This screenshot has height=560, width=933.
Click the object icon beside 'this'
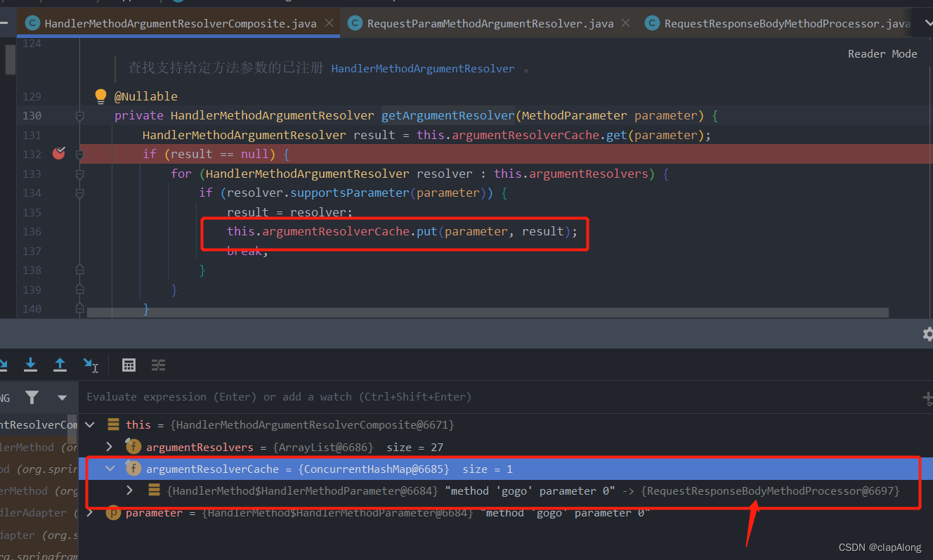tap(112, 424)
